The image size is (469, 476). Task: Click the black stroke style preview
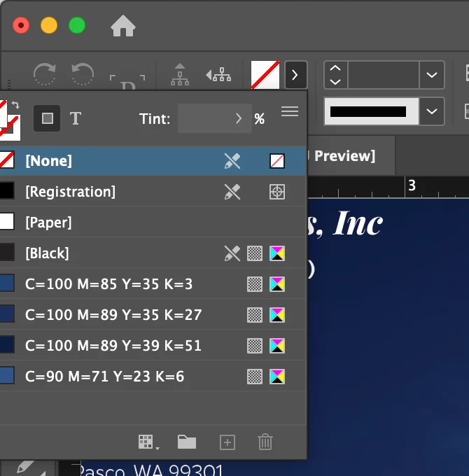371,111
